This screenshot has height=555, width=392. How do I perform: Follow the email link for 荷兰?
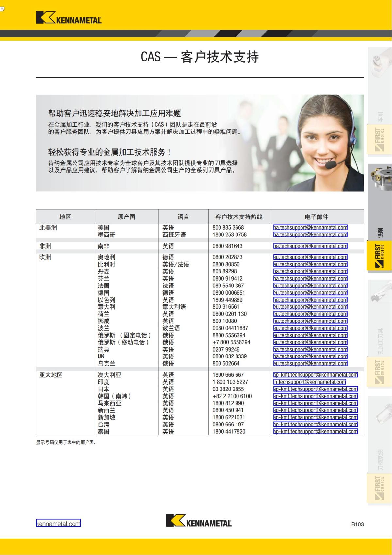310,314
